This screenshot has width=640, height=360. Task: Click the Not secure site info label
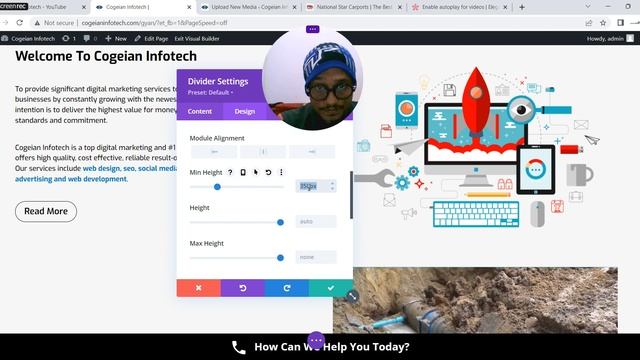(55, 23)
